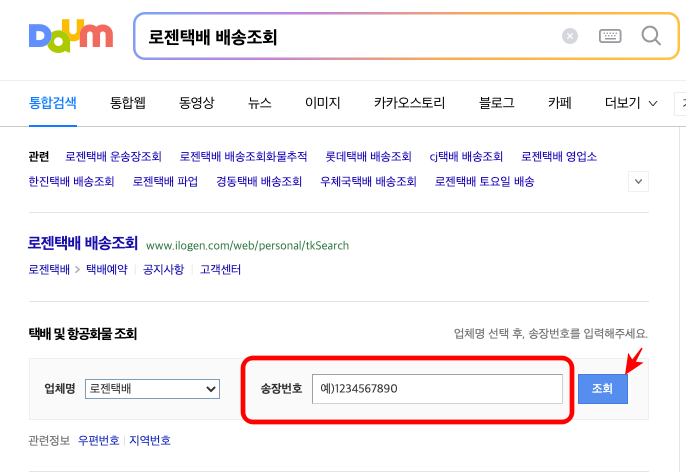Open the 업체명 dropdown showing 로젠택배
Screen dimensions: 686x472
click(152, 389)
